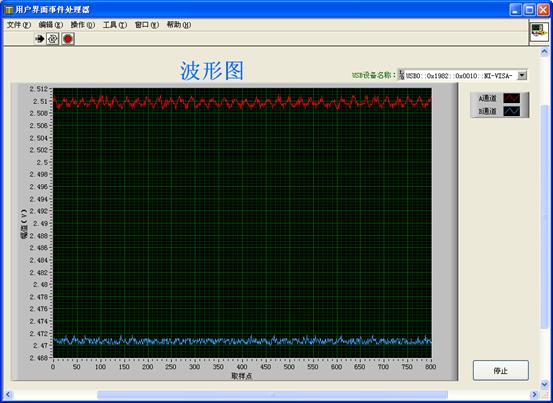The image size is (553, 403).
Task: Click the red Abort Execution icon
Action: [68, 39]
